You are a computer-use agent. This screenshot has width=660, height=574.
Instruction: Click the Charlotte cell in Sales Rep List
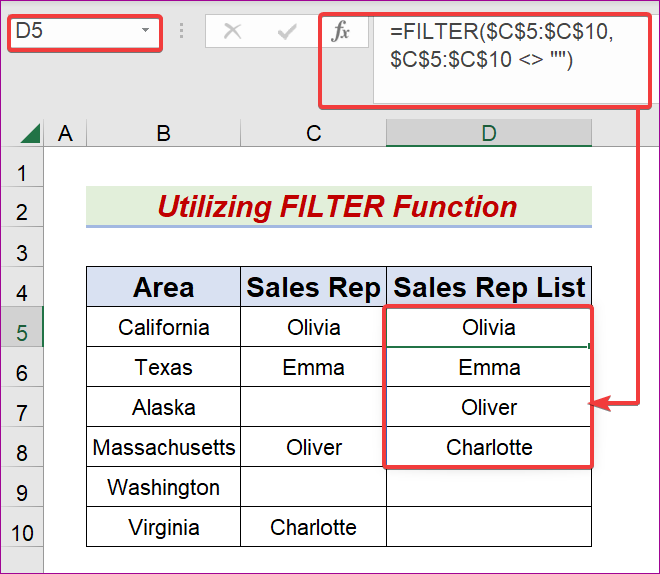point(489,447)
